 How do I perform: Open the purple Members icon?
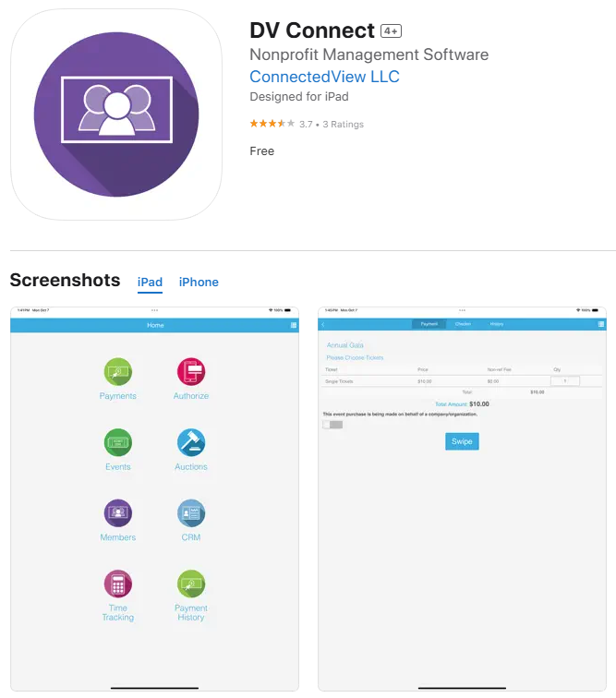118,512
